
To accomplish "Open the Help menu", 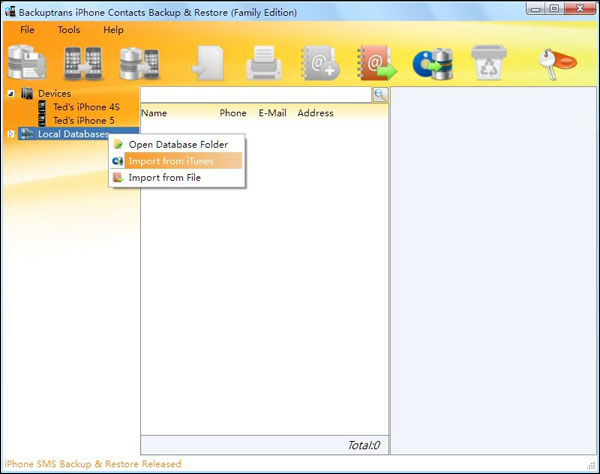I will click(113, 29).
